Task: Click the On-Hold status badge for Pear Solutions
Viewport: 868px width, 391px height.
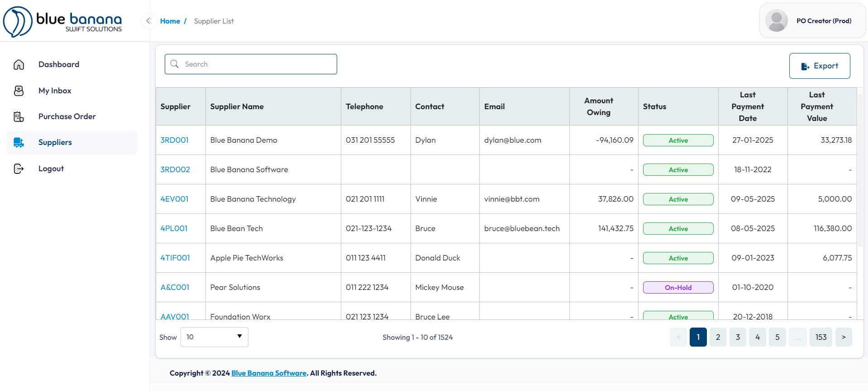Action: [x=678, y=287]
